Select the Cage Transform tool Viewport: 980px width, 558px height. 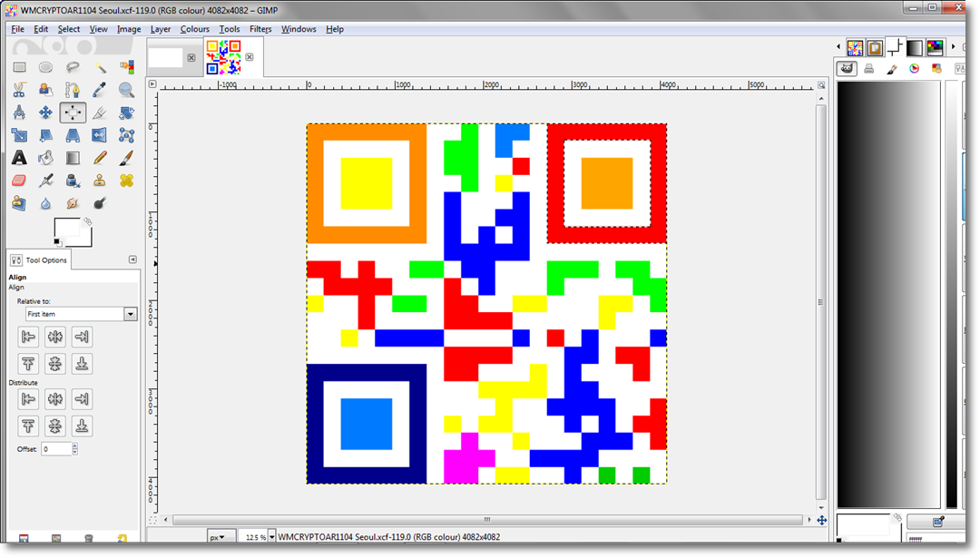click(126, 135)
